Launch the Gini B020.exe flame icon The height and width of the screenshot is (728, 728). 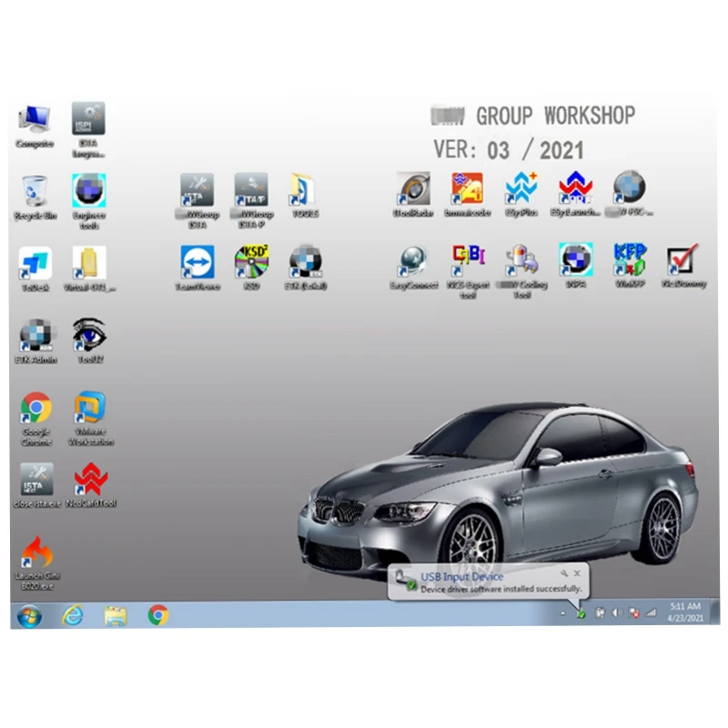[37, 563]
